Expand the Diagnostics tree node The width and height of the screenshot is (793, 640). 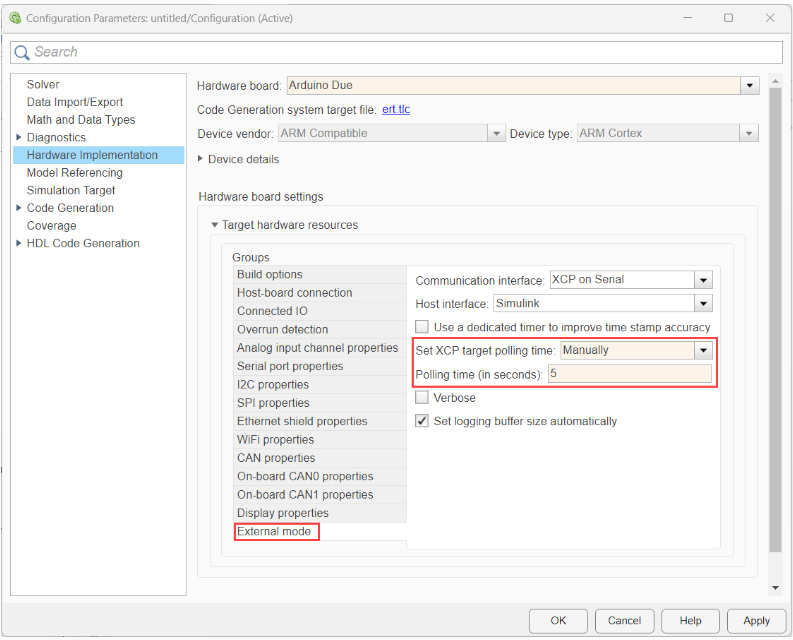(x=19, y=137)
